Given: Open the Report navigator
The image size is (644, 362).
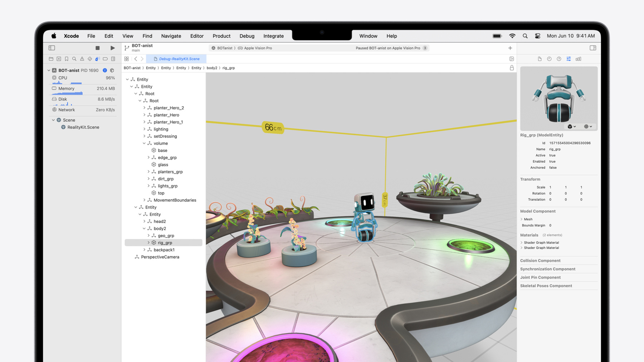Looking at the screenshot, I should 113,59.
